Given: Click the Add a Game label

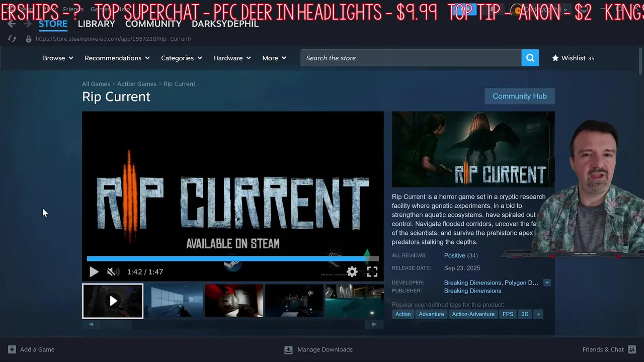Looking at the screenshot, I should [x=37, y=349].
